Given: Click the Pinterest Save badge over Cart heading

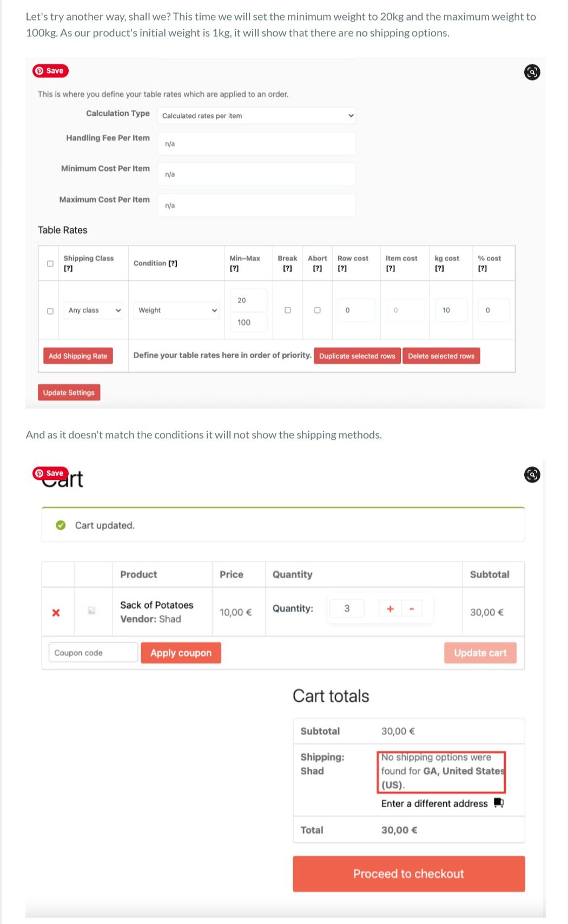Looking at the screenshot, I should pyautogui.click(x=50, y=473).
